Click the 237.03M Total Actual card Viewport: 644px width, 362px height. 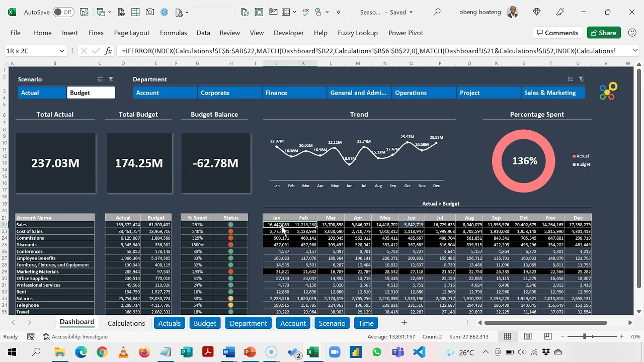[55, 163]
